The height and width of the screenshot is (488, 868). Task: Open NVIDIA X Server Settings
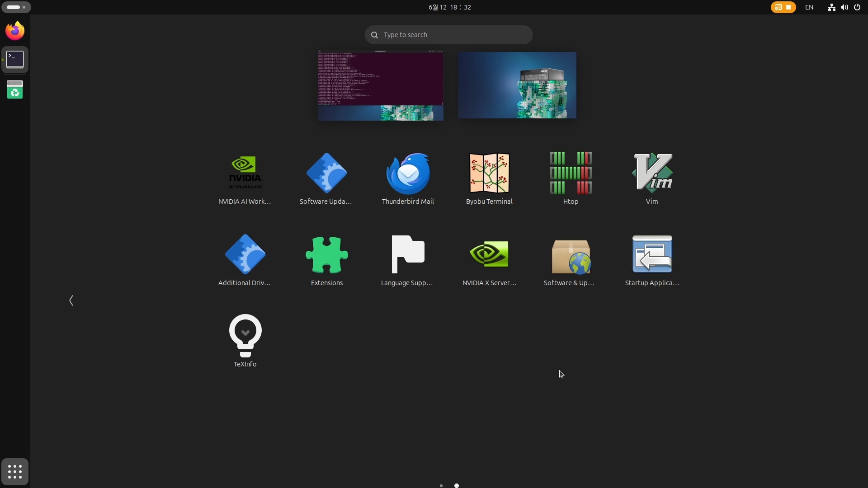pos(489,260)
